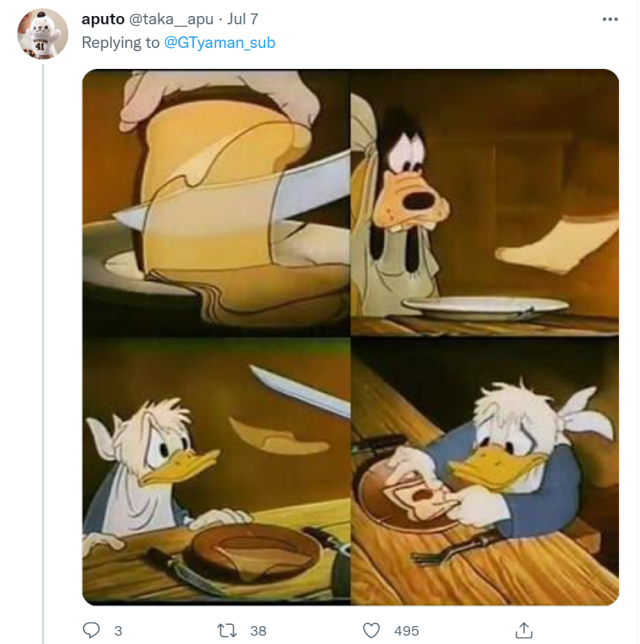The height and width of the screenshot is (644, 640).
Task: Open the share tweet icon
Action: tap(523, 630)
